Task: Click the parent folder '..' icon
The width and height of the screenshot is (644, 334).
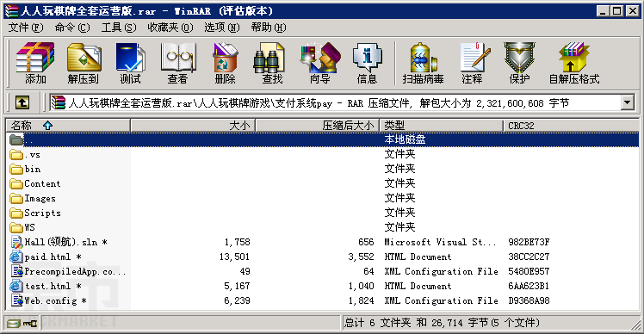Action: tap(16, 139)
